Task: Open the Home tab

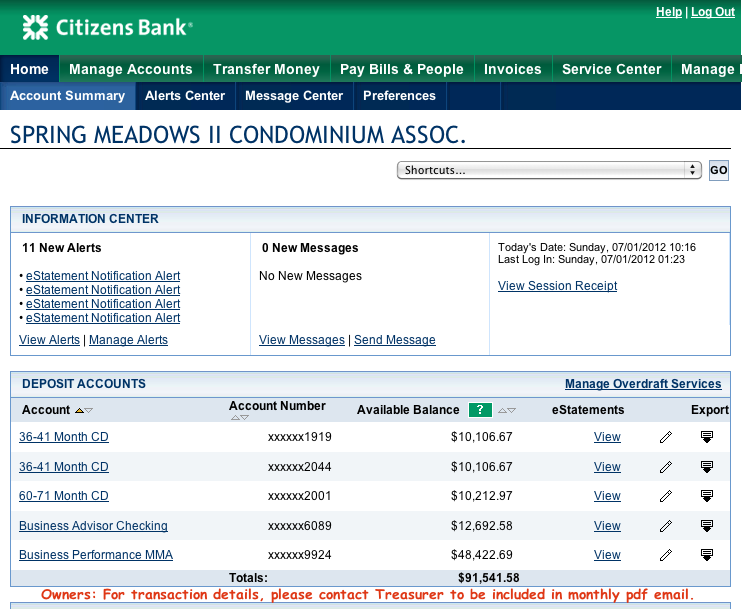Action: 29,69
